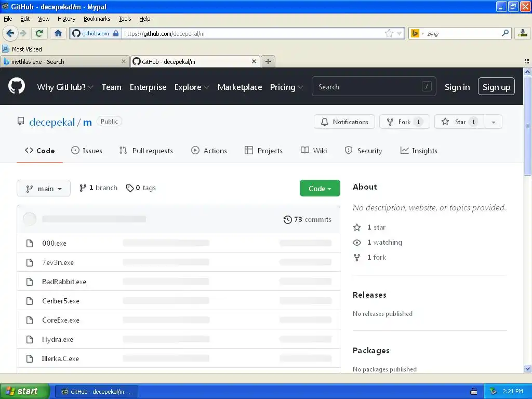The width and height of the screenshot is (532, 399).
Task: Select the GitHub taskbar window button
Action: tap(96, 392)
